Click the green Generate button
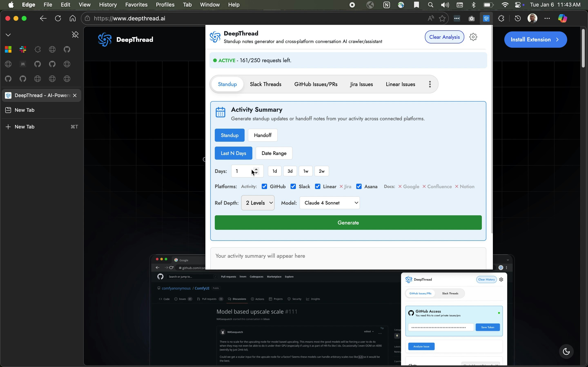 click(x=348, y=222)
